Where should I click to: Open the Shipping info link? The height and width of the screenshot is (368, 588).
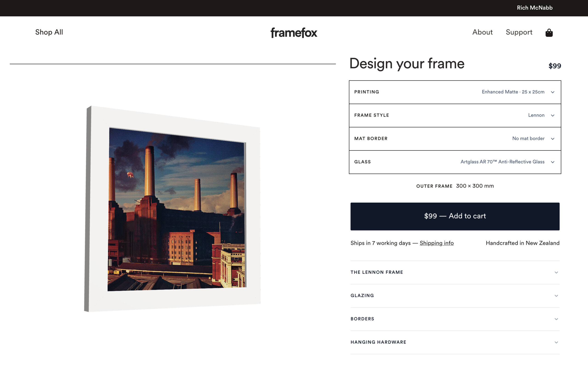click(x=437, y=243)
